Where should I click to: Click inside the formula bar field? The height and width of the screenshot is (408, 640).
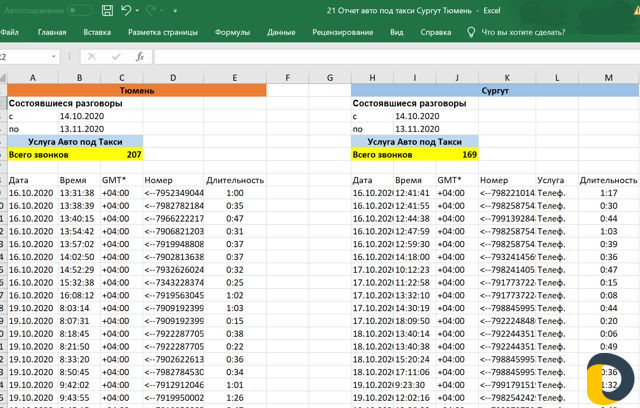pos(397,57)
